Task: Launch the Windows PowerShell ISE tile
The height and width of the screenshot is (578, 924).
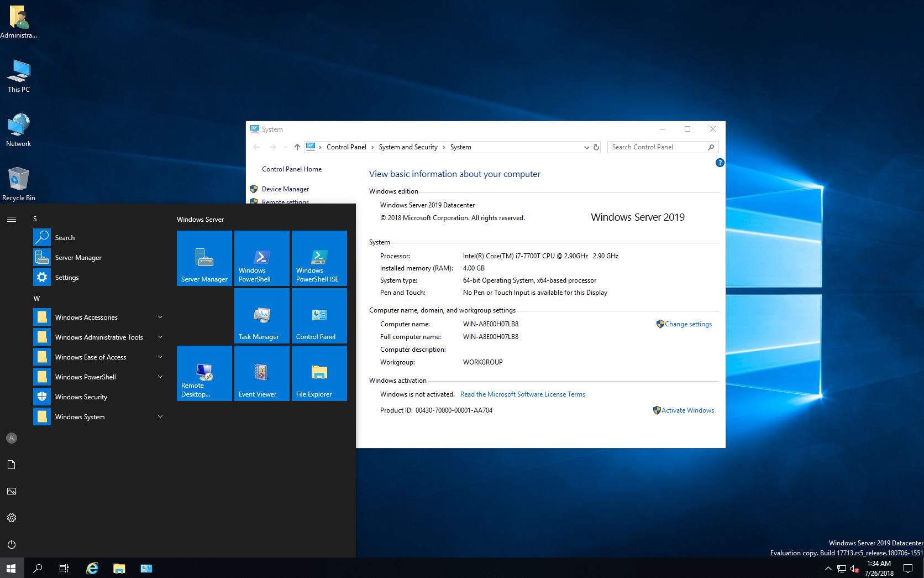Action: click(x=319, y=258)
